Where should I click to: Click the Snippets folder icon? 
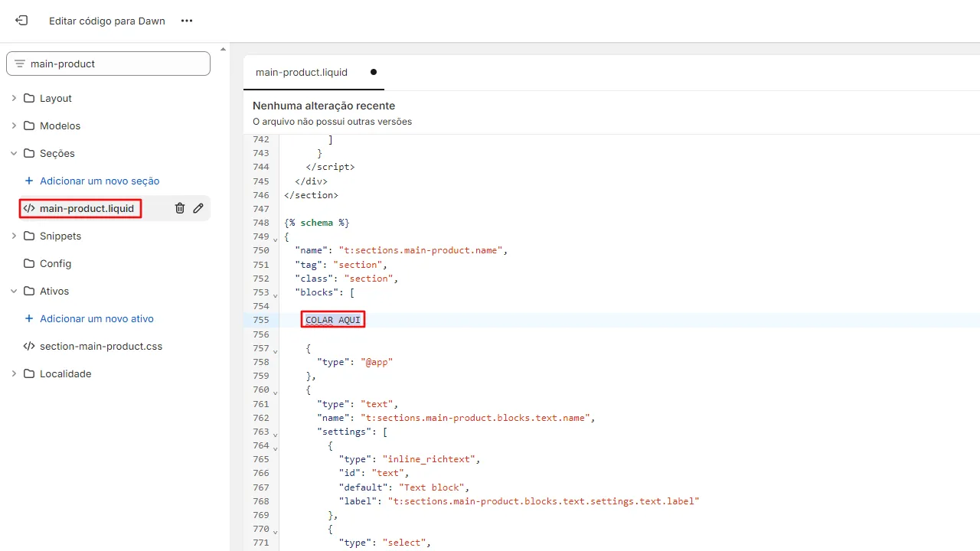pos(29,236)
